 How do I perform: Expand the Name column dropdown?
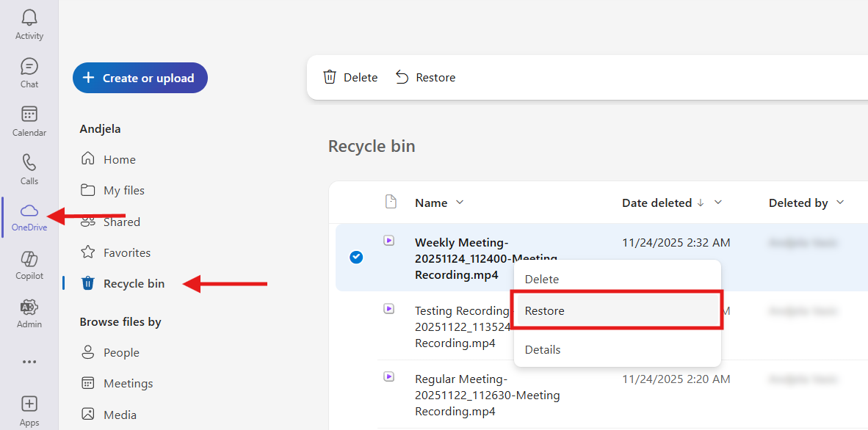click(460, 203)
